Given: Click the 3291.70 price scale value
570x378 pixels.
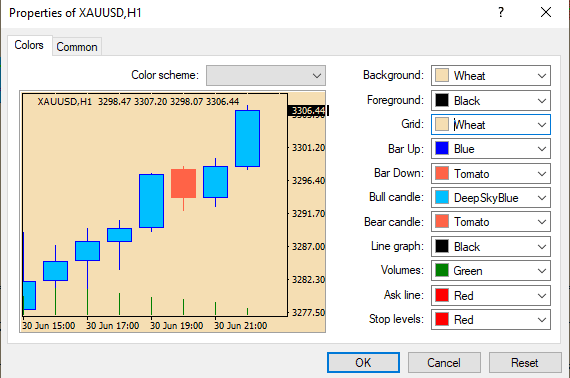Looking at the screenshot, I should (x=309, y=213).
